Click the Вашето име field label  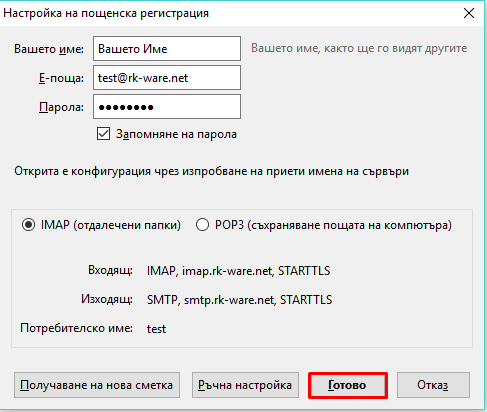49,49
